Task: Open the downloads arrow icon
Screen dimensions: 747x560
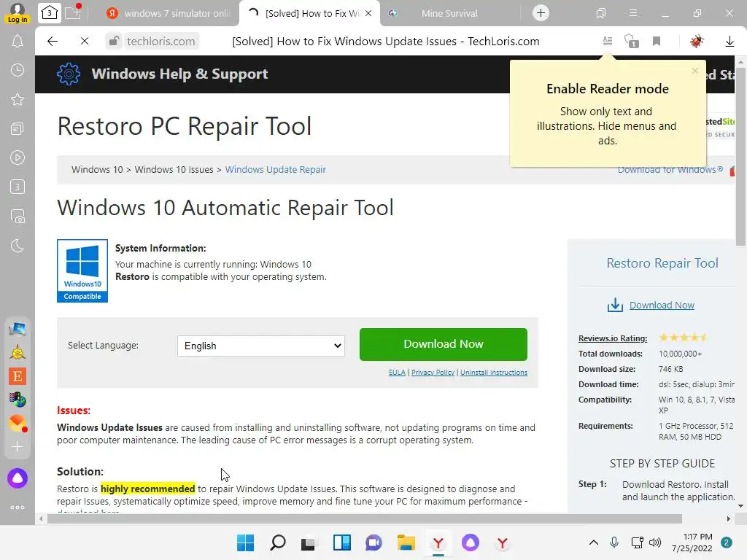Action: pos(729,42)
